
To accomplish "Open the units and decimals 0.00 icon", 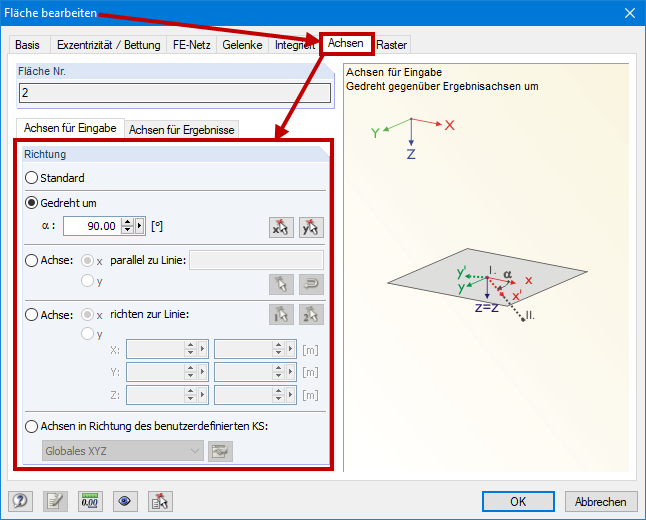I will [x=90, y=501].
